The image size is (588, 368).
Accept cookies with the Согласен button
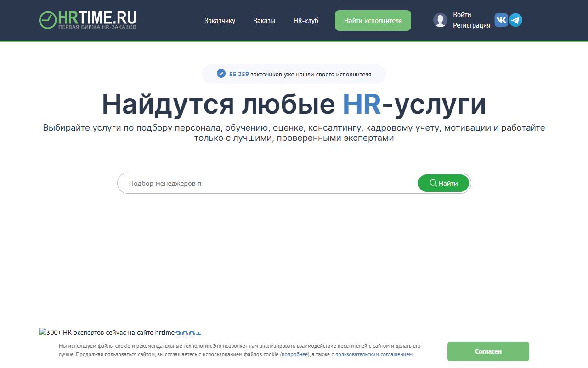(488, 351)
